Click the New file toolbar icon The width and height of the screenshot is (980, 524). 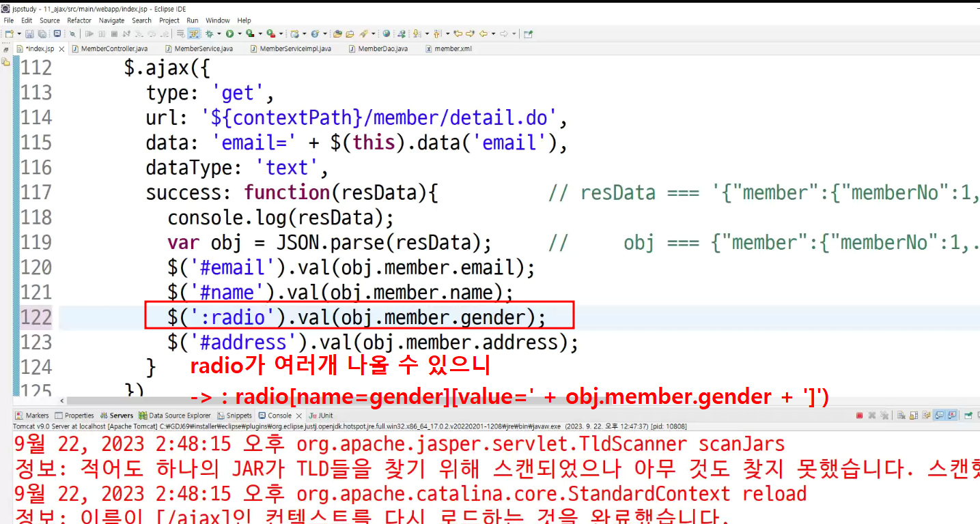point(9,33)
